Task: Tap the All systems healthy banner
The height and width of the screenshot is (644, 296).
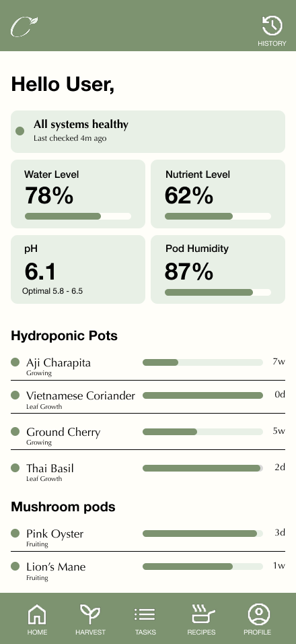Action: (x=148, y=131)
